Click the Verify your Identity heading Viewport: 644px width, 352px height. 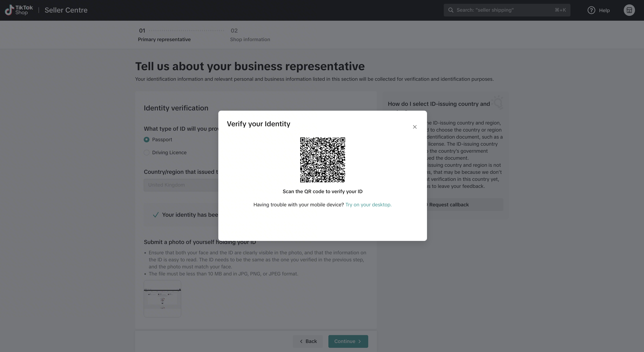pyautogui.click(x=258, y=124)
